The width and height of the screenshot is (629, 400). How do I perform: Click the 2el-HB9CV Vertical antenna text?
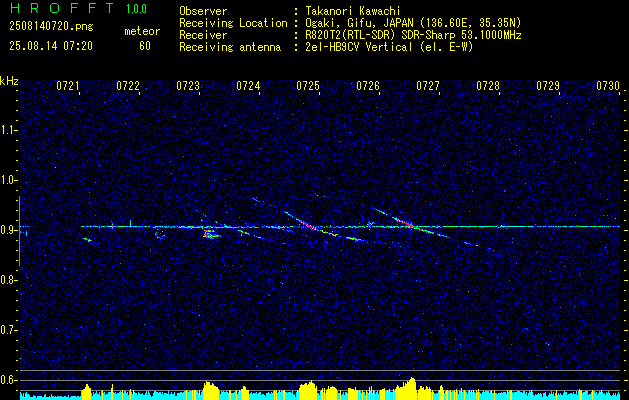tap(389, 47)
